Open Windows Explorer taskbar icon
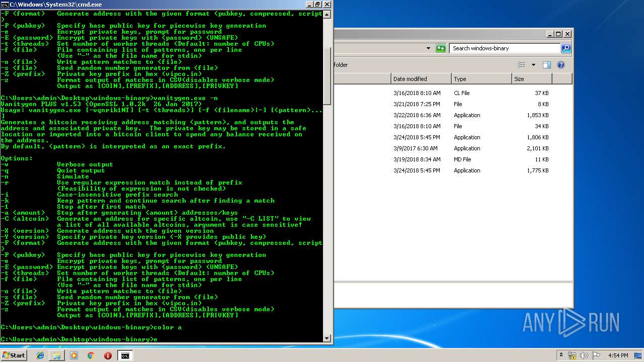 point(57,355)
